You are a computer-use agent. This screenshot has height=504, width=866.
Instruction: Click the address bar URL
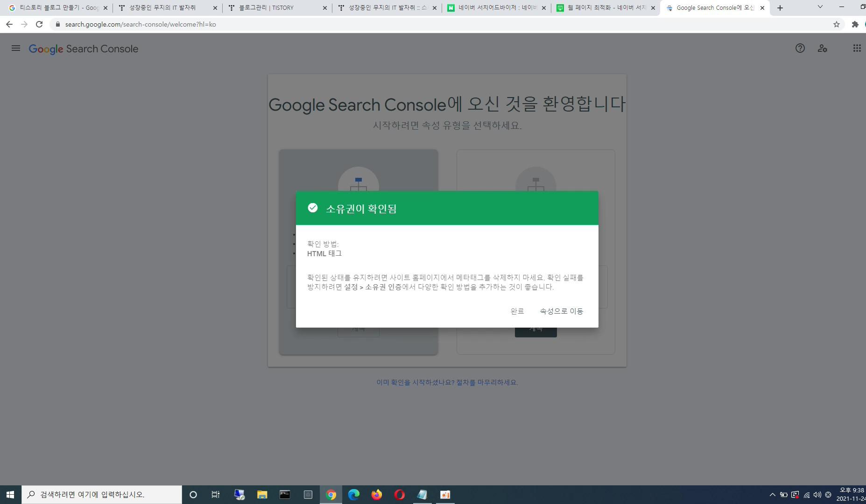click(x=141, y=24)
